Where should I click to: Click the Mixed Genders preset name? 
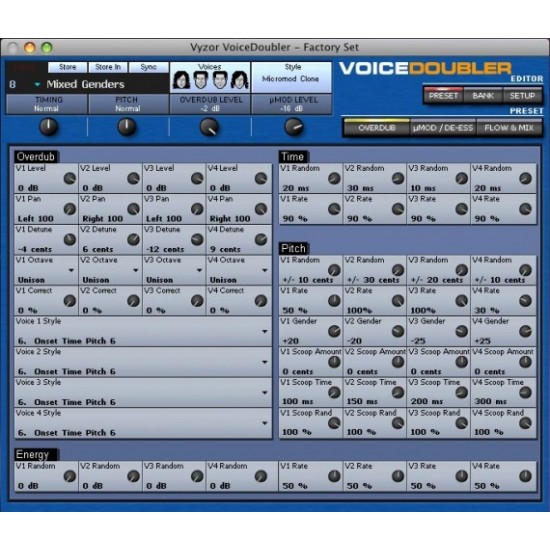pos(85,84)
